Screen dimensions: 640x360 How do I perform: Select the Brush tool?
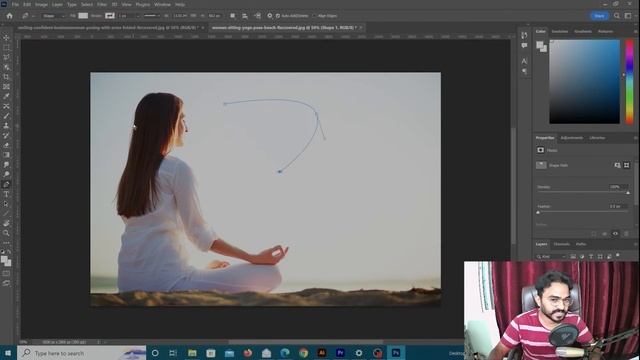click(6, 116)
